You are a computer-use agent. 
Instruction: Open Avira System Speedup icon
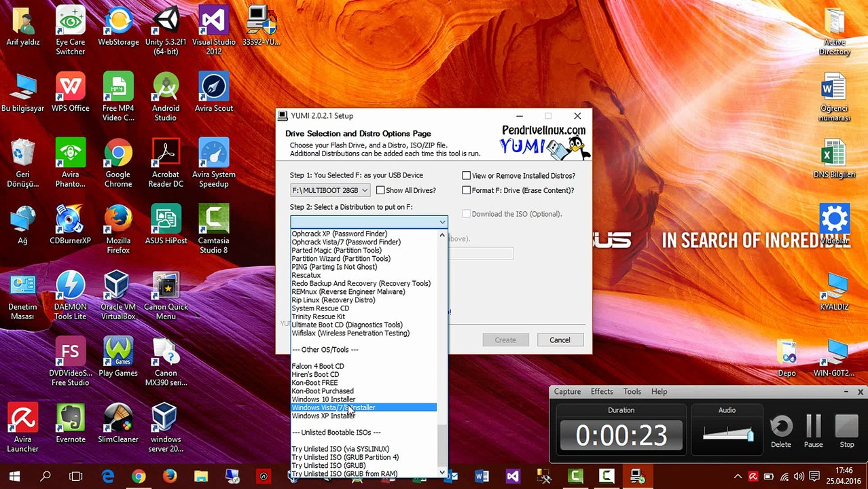tap(214, 163)
